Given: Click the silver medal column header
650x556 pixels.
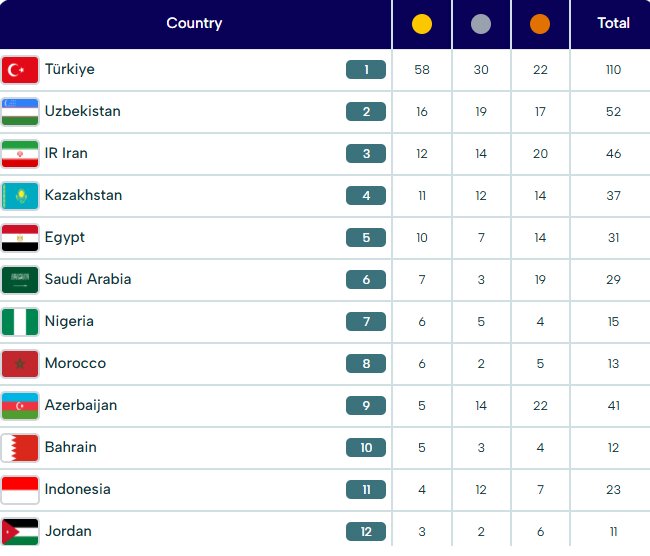Looking at the screenshot, I should click(x=481, y=24).
